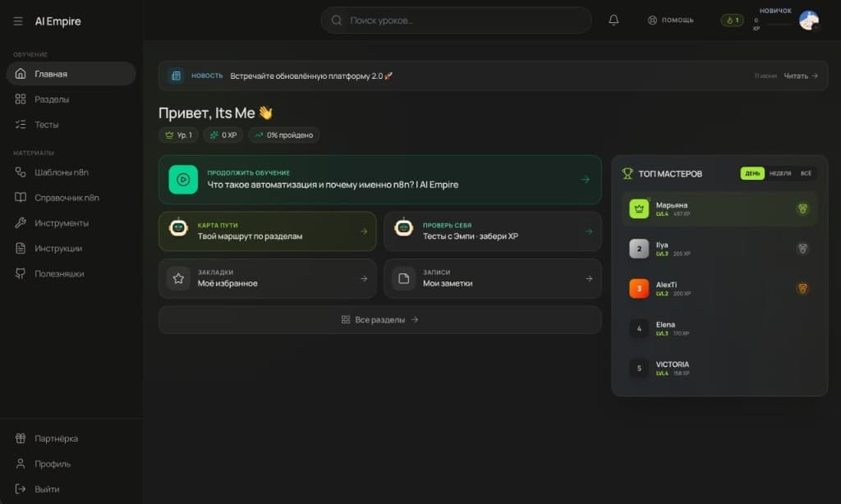Image resolution: width=841 pixels, height=504 pixels.
Task: Focus the Поиск уроков search field
Action: [x=456, y=21]
